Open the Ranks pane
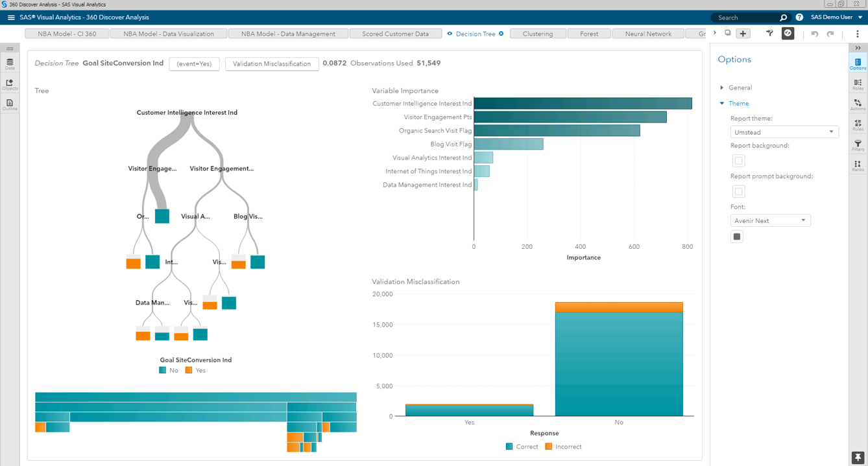Image resolution: width=868 pixels, height=466 pixels. pyautogui.click(x=858, y=166)
